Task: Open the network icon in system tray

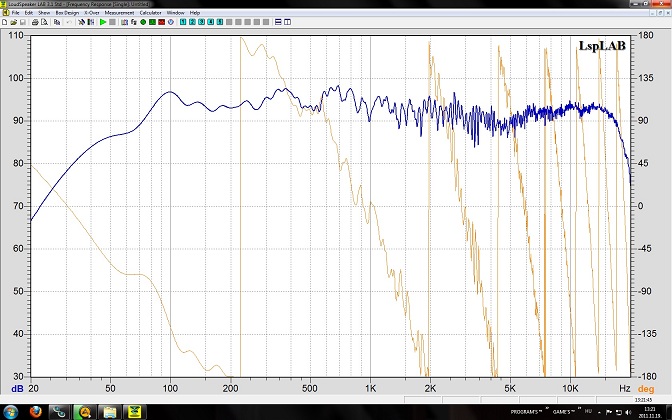Action: (x=619, y=412)
